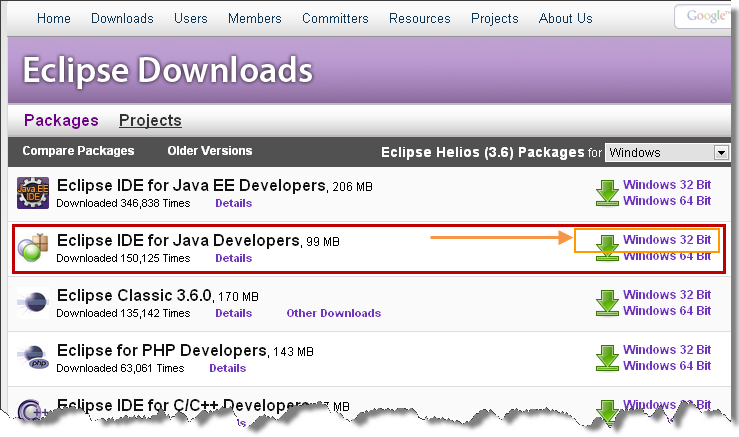Click the Google search input field

pos(704,17)
